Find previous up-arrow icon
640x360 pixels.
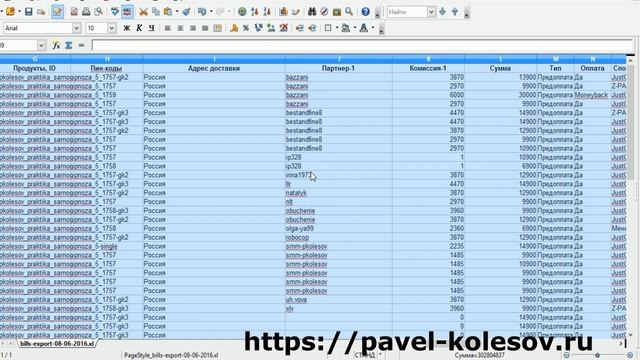pos(455,12)
